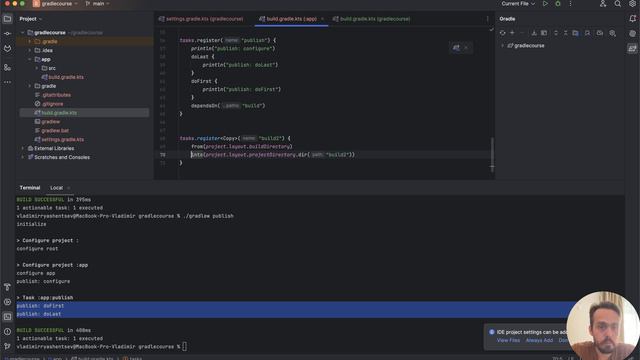Open the Problems tool window icon
Image resolution: width=640 pixels, height=360 pixels.
(7, 331)
